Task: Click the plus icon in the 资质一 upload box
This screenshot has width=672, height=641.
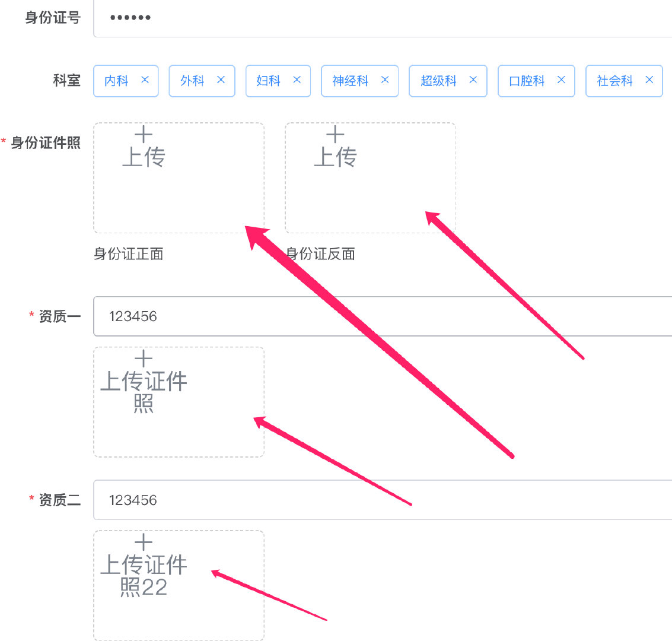Action: 144,358
